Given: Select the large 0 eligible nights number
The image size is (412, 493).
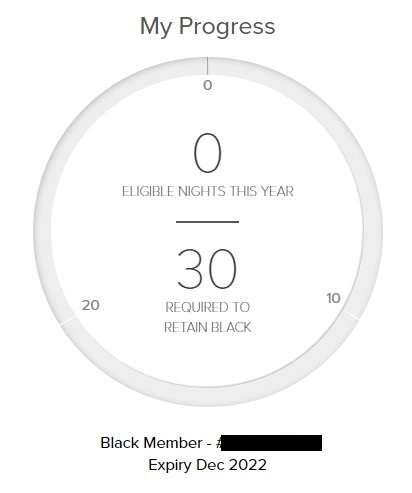Looking at the screenshot, I should (207, 153).
